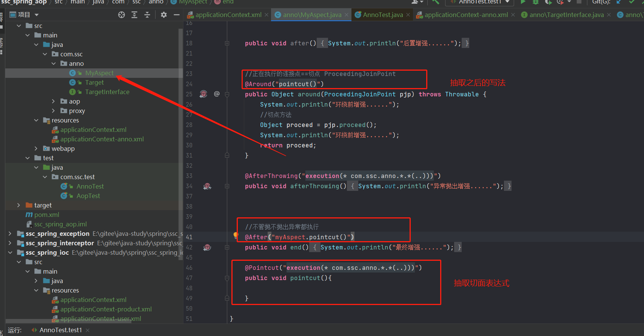Click the Build project hammer icon

click(x=436, y=2)
